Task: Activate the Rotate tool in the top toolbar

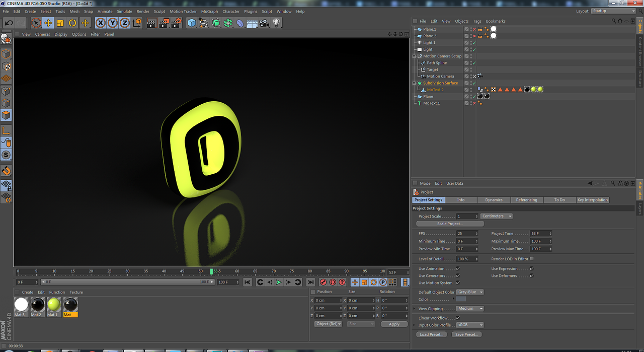Action: [x=72, y=23]
